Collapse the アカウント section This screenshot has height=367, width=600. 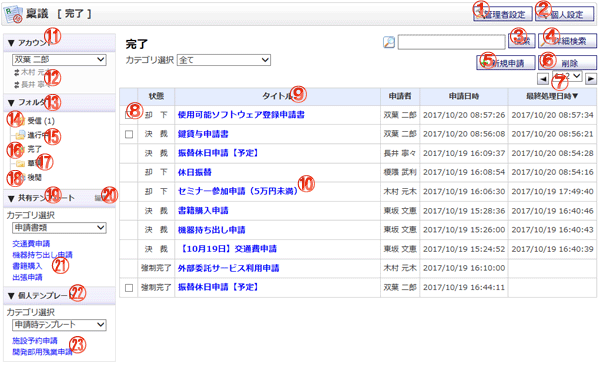coord(11,43)
